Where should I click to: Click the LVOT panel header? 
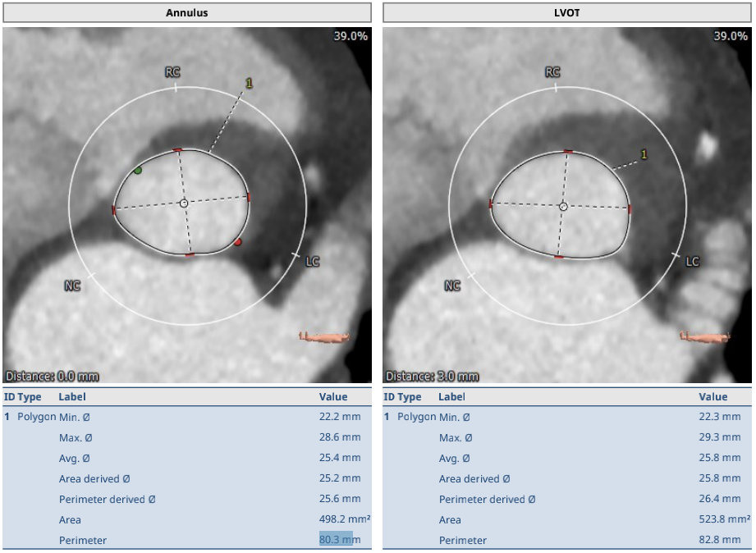pos(566,13)
